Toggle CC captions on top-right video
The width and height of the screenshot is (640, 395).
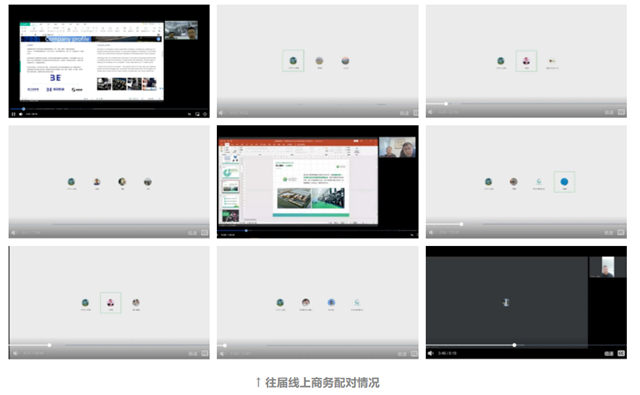point(621,112)
